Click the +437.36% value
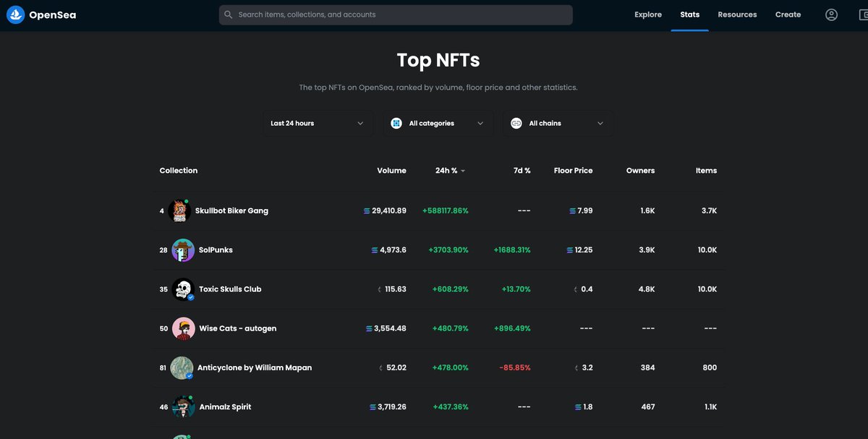Screen dimensions: 868x439 [x=451, y=407]
